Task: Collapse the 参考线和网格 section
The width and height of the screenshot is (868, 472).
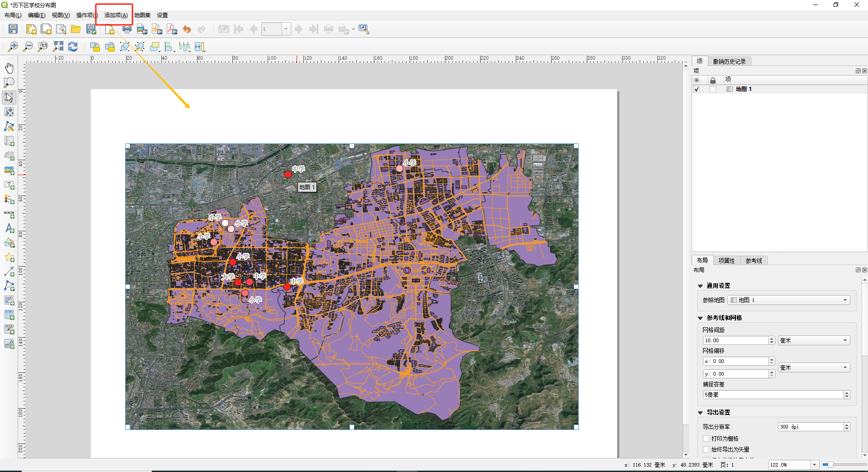Action: pyautogui.click(x=700, y=318)
